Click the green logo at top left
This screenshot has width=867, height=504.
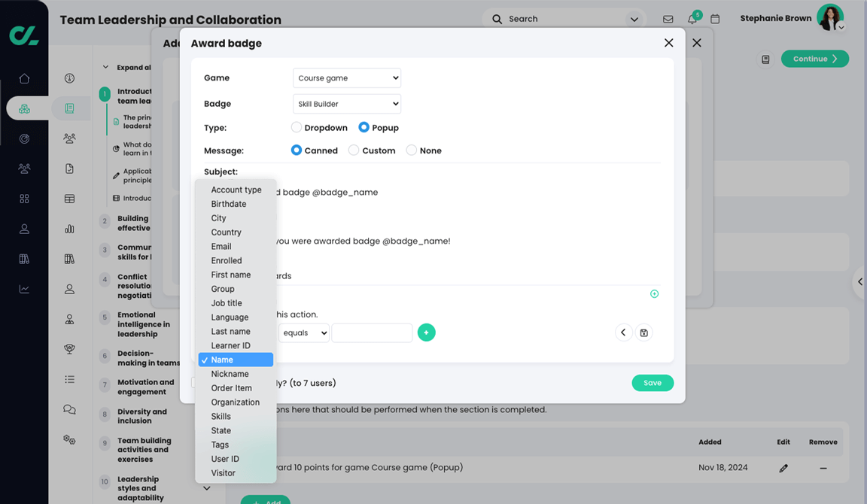coord(24,36)
